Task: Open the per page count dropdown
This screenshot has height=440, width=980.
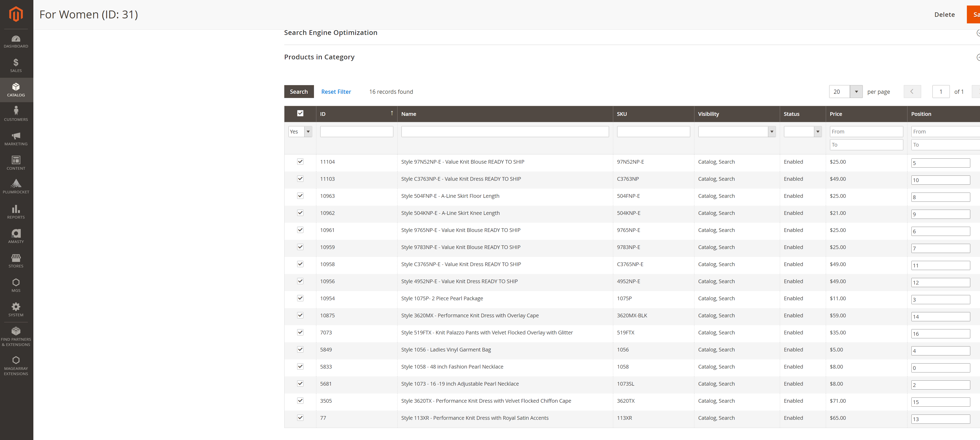Action: [856, 92]
